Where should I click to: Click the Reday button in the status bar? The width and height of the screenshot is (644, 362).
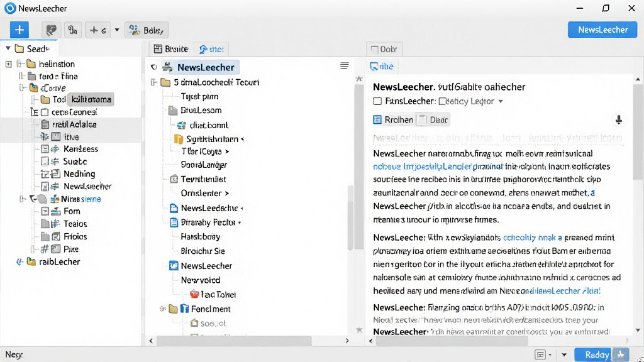tap(594, 354)
